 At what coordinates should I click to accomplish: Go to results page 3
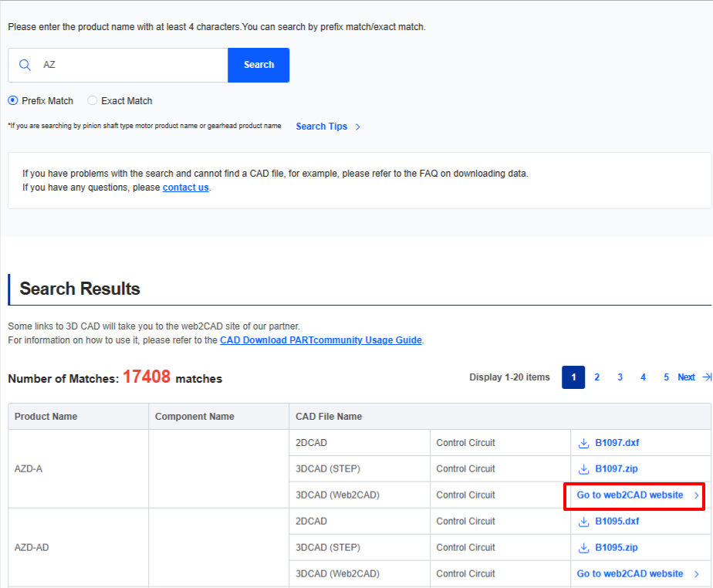click(x=620, y=377)
